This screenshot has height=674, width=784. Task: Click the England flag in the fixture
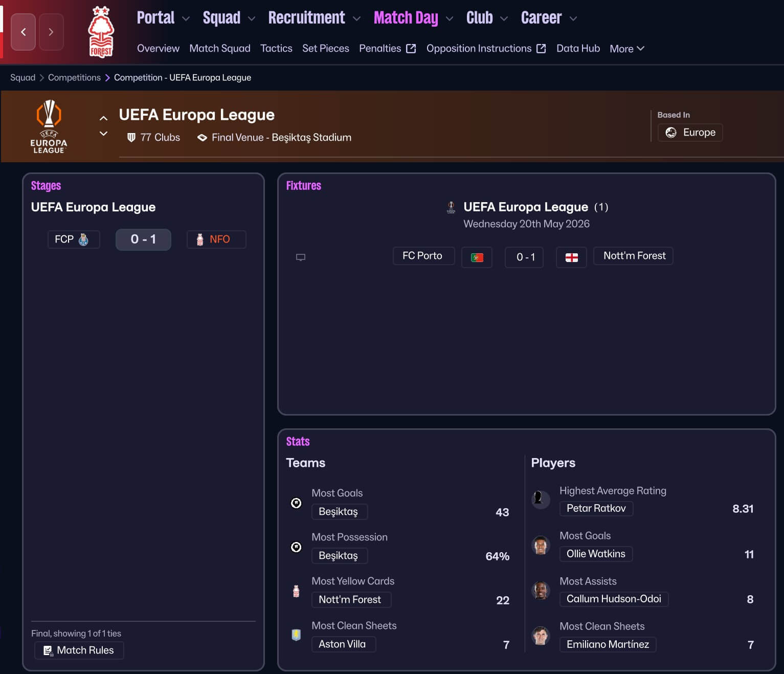tap(571, 257)
